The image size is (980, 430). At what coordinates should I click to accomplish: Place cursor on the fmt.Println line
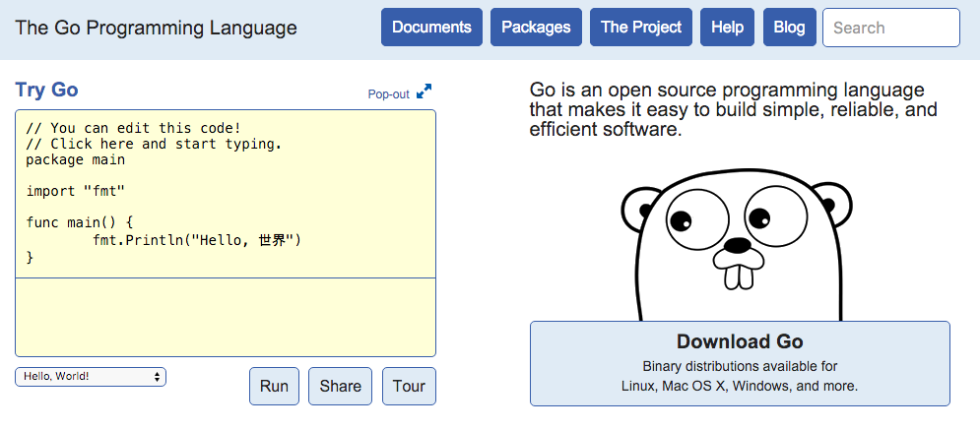198,240
